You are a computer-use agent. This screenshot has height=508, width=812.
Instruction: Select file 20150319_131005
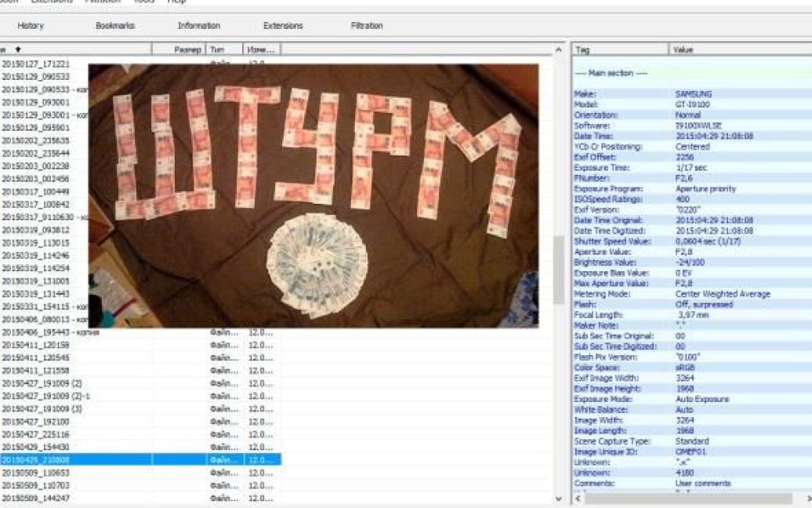pos(35,281)
